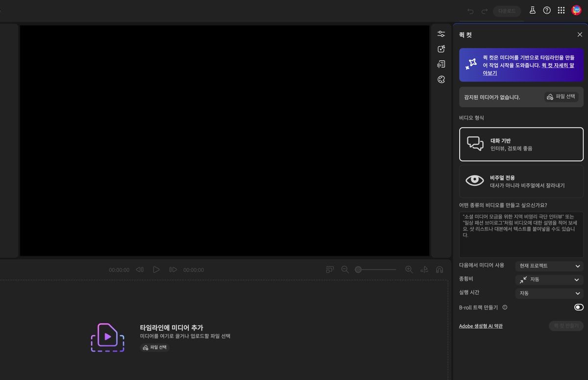Open the Adobe 생성형 AI 약관 link

point(481,326)
